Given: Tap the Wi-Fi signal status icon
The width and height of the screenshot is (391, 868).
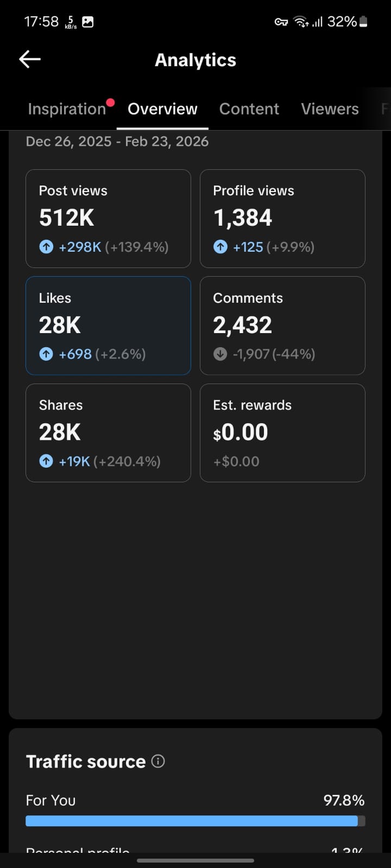Looking at the screenshot, I should (300, 22).
